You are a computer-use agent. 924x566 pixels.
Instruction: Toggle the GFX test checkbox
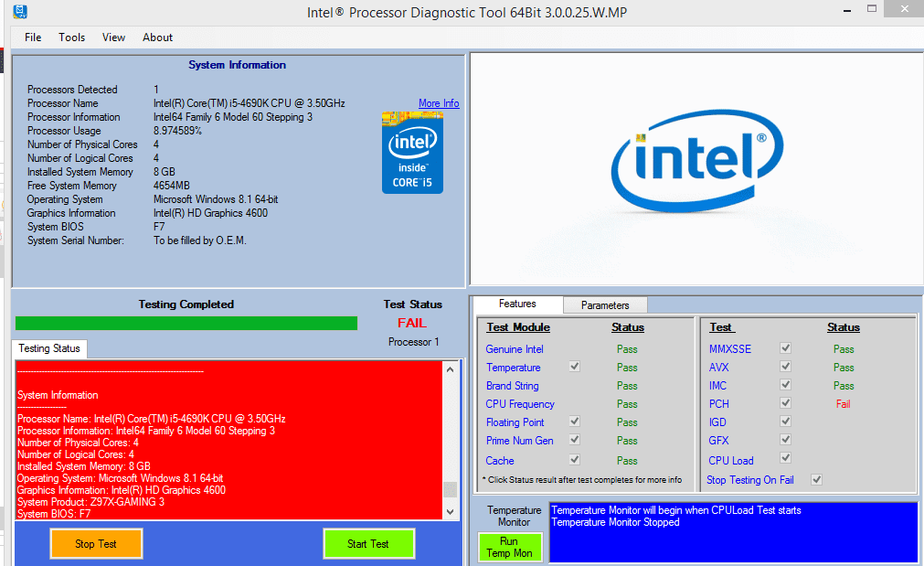[x=785, y=439]
